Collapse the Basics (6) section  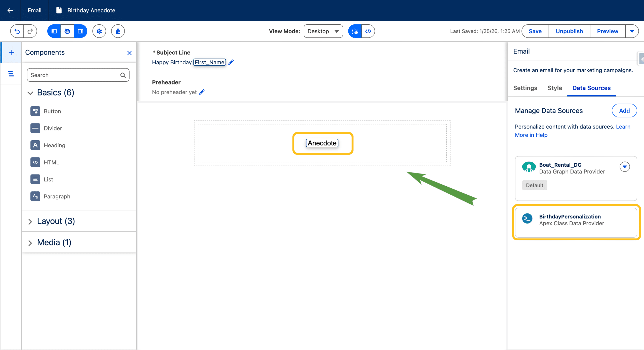(x=30, y=93)
